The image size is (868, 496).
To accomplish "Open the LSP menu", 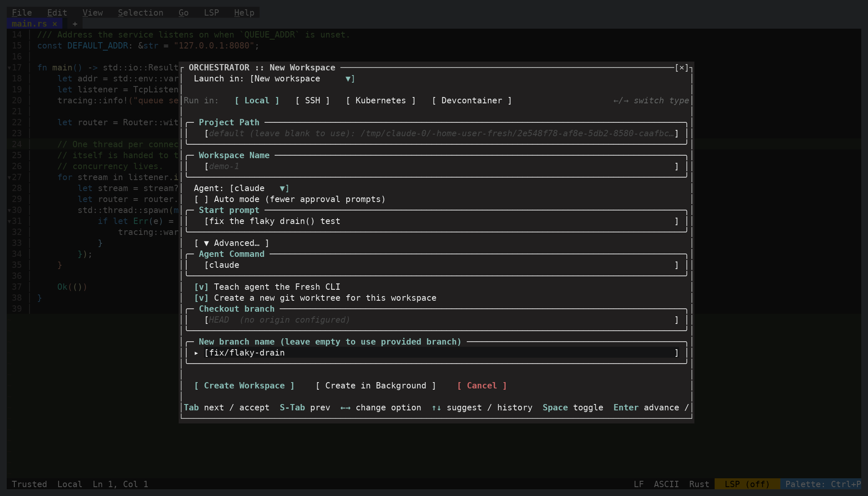I will pos(212,13).
